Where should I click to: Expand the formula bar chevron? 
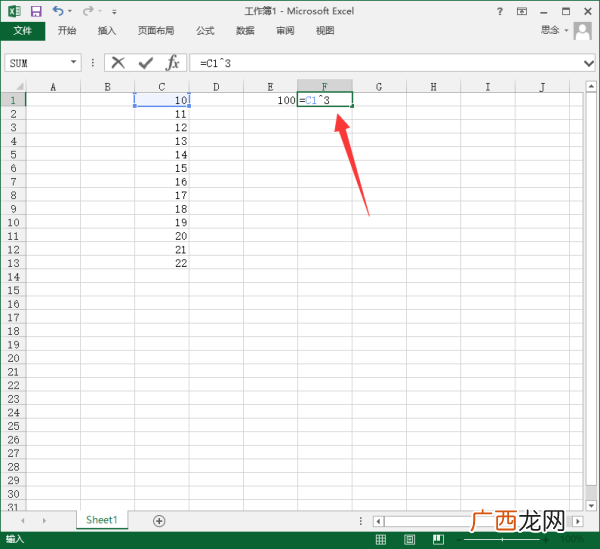[589, 63]
